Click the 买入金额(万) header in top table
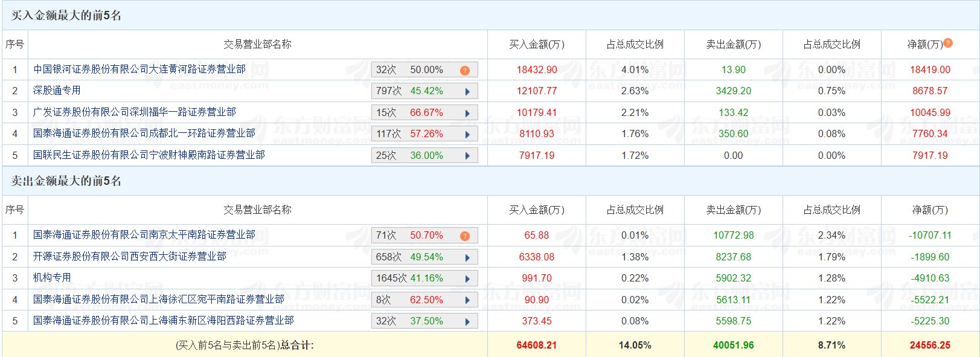This screenshot has height=357, width=980. (536, 44)
